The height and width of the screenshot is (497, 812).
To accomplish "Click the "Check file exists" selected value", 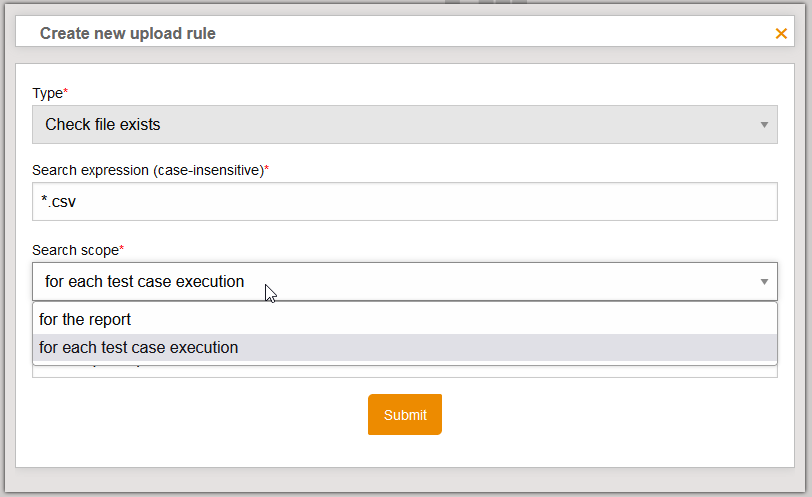I will pos(103,125).
